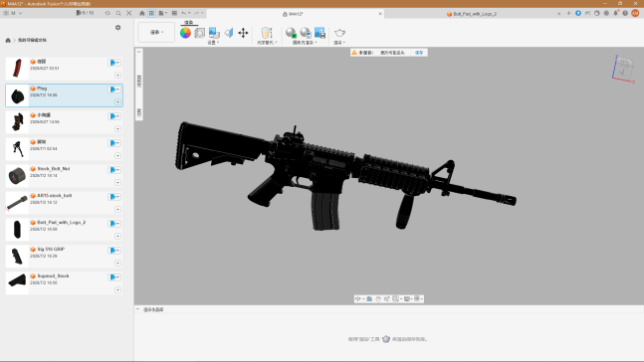The image size is (644, 362).
Task: Open in-canvas render settings sphere icon
Action: pyautogui.click(x=306, y=33)
